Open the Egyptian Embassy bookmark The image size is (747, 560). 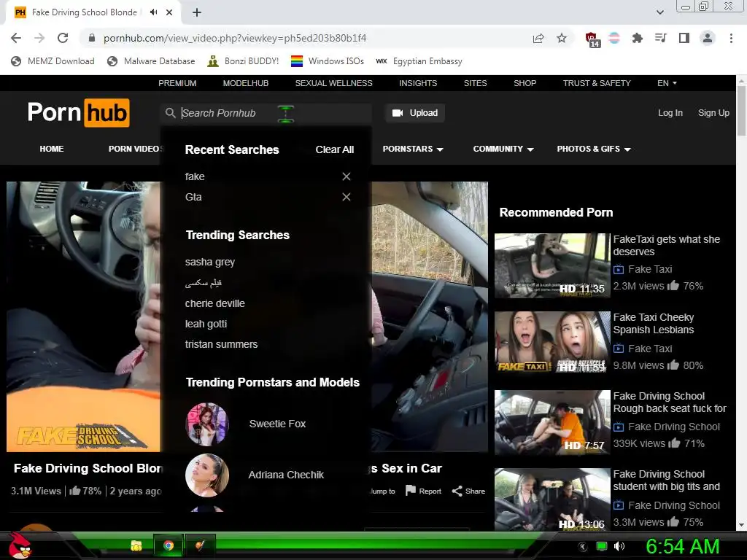click(x=419, y=61)
